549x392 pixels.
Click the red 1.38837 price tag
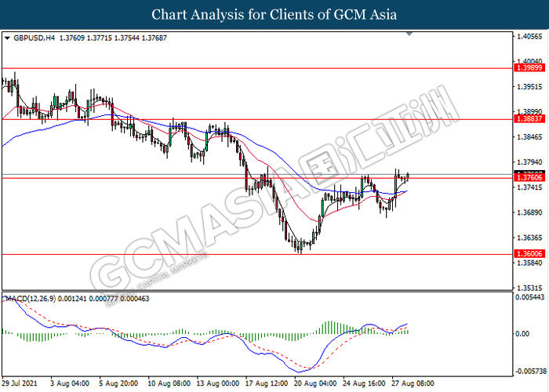click(x=528, y=119)
